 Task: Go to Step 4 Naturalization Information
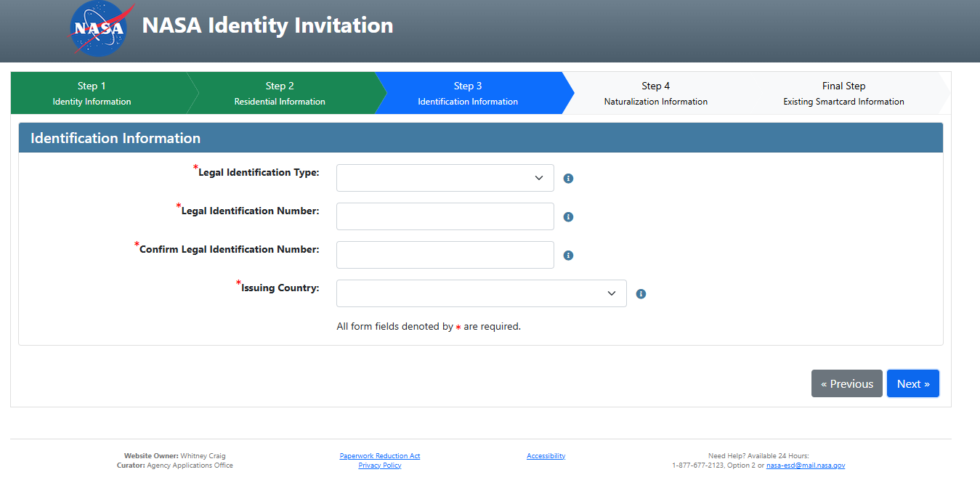656,93
